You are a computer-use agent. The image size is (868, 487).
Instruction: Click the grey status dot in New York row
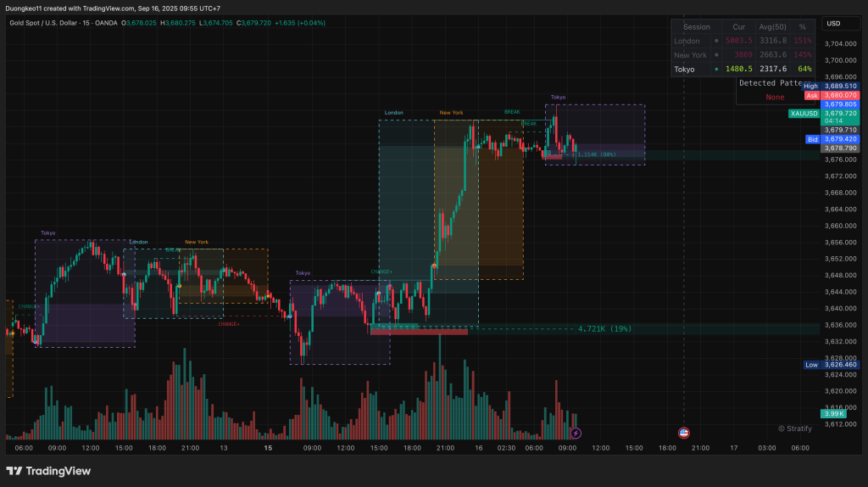(716, 55)
